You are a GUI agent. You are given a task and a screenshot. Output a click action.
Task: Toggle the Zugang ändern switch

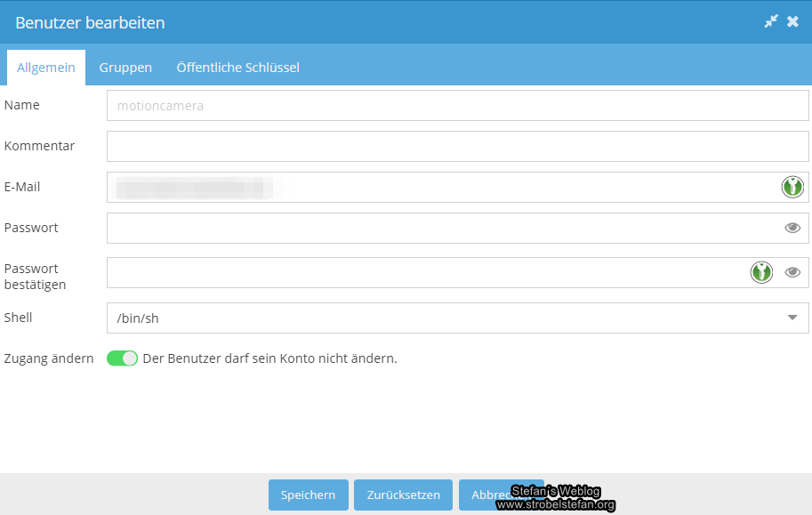pos(122,358)
